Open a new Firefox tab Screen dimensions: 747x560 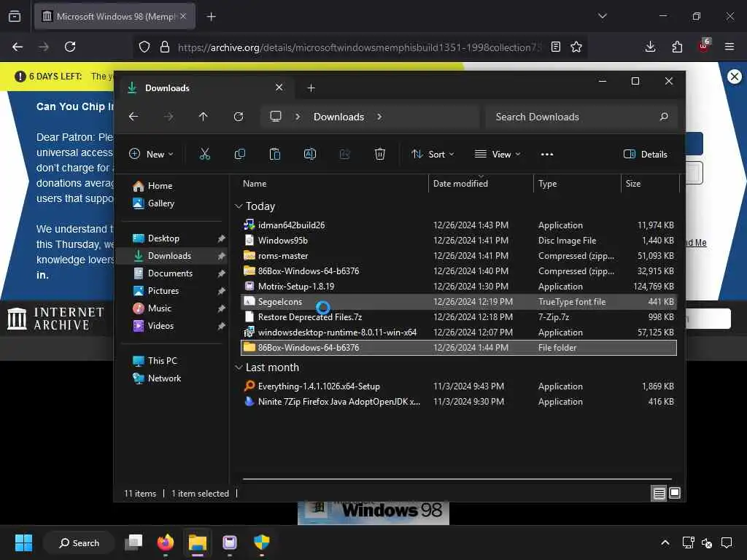point(212,17)
